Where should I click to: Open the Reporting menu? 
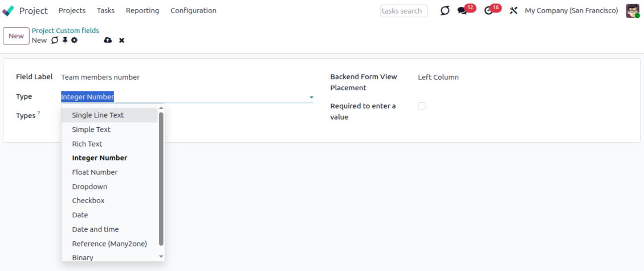coord(142,11)
